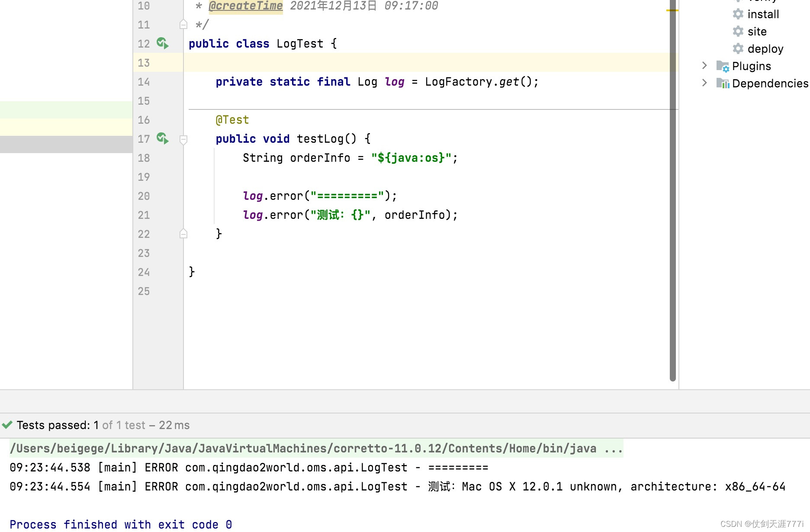Screen dimensions: 810x532
Task: Select the Plugins tree item
Action: pyautogui.click(x=752, y=66)
